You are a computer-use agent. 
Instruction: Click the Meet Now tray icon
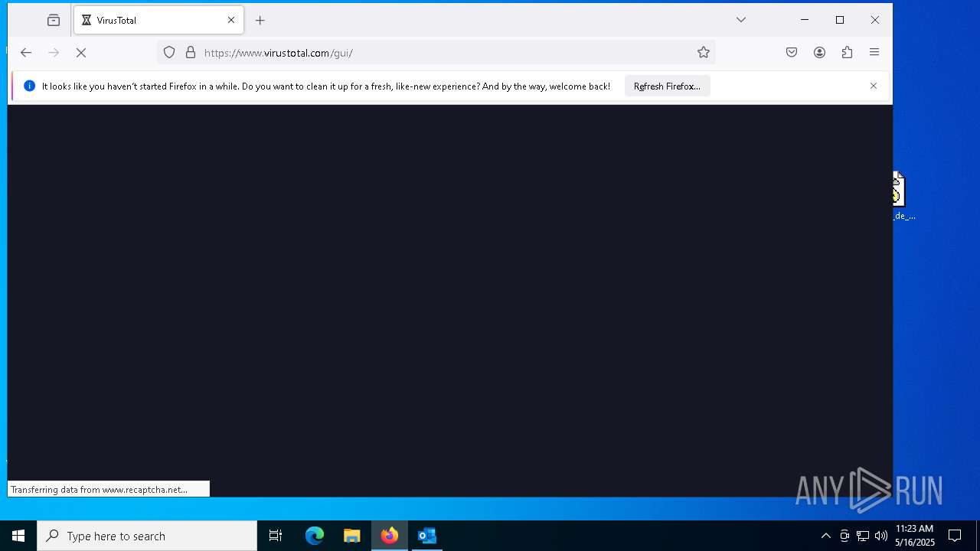point(844,536)
